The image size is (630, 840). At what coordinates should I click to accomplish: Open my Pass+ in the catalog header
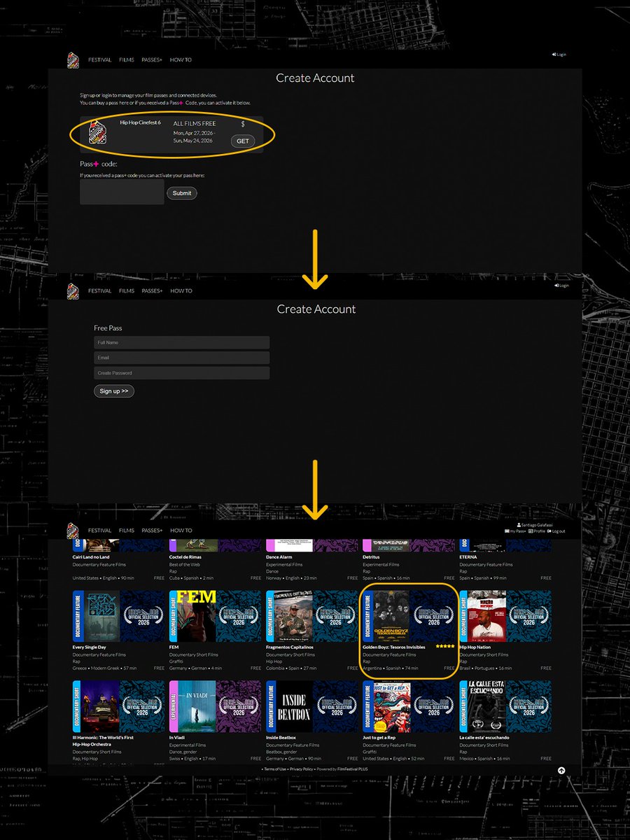coord(515,531)
